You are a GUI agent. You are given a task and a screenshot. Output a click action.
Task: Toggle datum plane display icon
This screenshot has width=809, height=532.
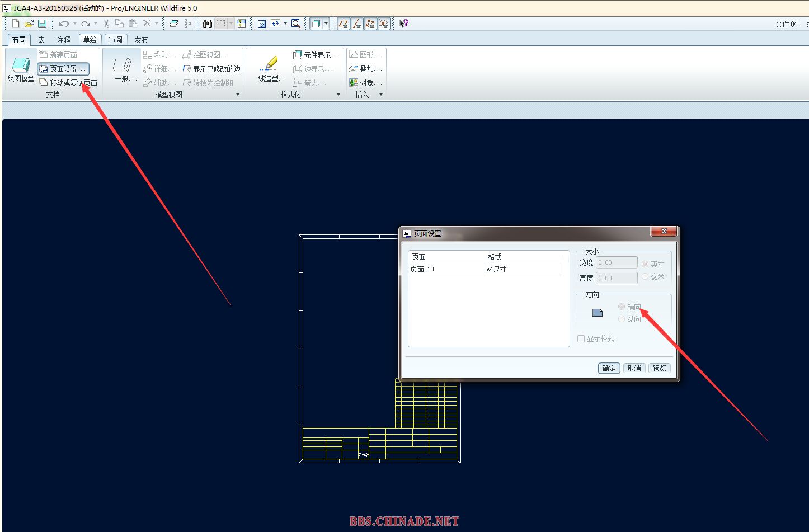coord(344,23)
